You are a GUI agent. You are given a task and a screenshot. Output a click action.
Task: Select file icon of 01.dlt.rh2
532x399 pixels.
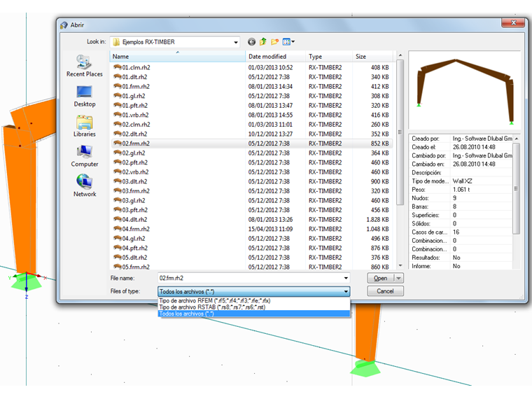[x=118, y=77]
